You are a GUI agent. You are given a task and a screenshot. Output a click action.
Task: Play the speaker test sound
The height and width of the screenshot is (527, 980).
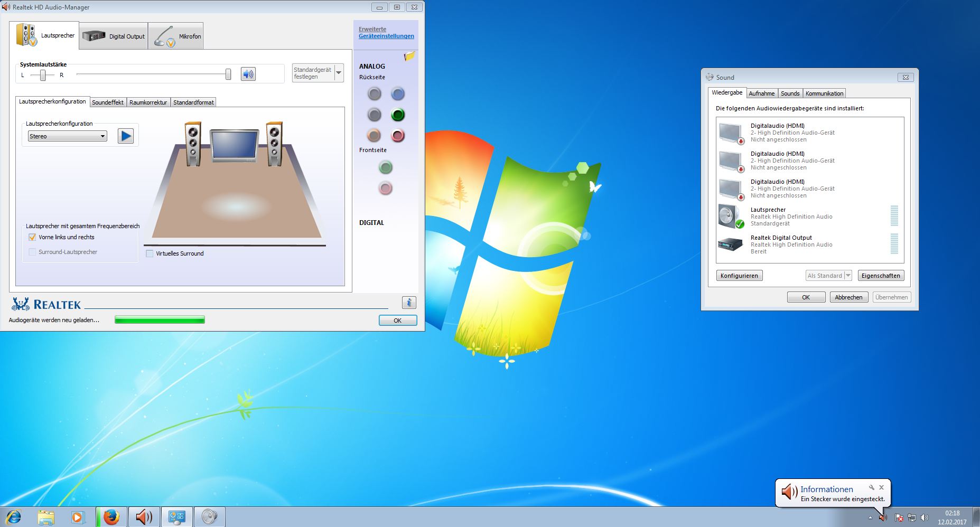[x=126, y=136]
